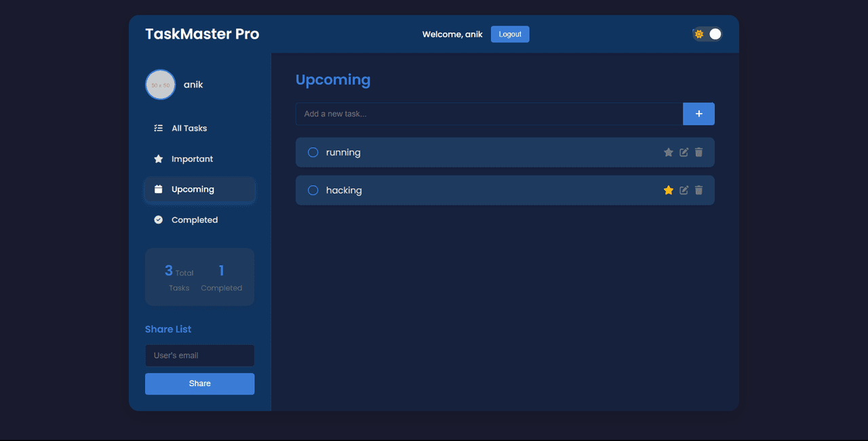The height and width of the screenshot is (441, 868).
Task: Delete the running task
Action: tap(699, 152)
